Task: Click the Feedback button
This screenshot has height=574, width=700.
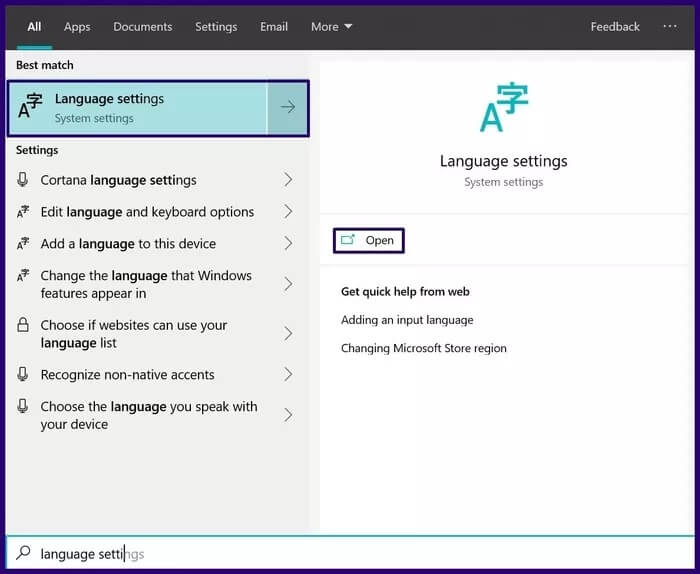Action: [615, 27]
